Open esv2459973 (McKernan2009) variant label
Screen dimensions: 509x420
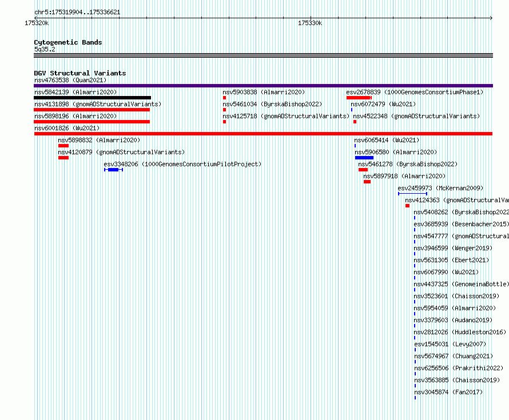coord(440,188)
